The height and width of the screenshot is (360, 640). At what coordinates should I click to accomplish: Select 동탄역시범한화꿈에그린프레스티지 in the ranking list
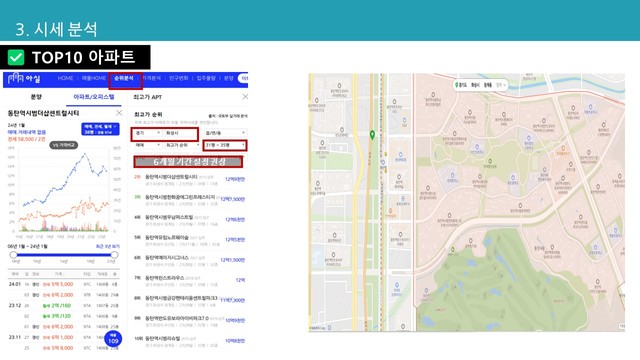180,197
